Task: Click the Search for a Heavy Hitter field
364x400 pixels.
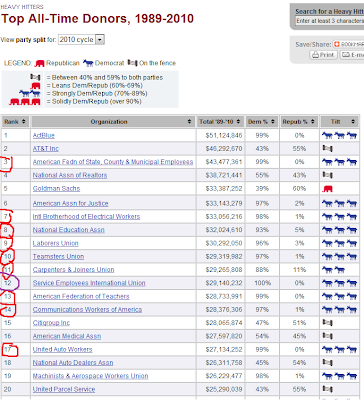Action: tap(329, 21)
